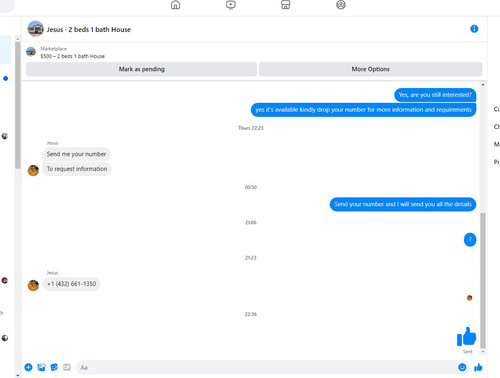Image resolution: width=500 pixels, height=378 pixels.
Task: Open the Watch video tab icon
Action: point(231,5)
